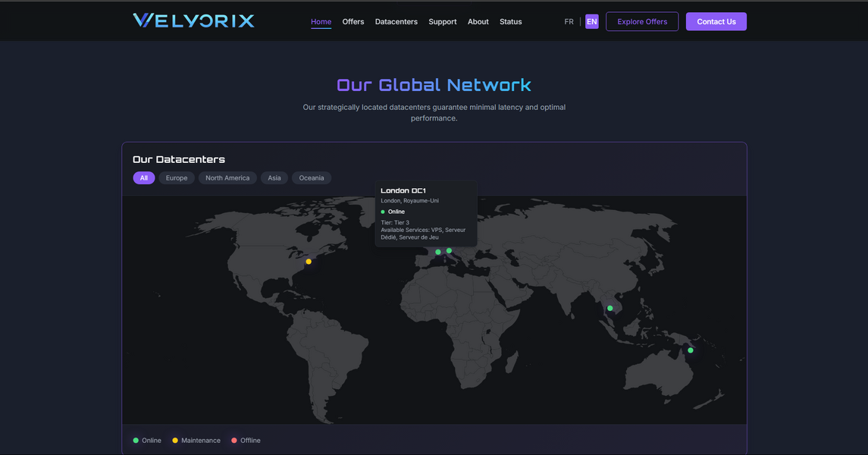
Task: Open the Support page
Action: click(442, 21)
